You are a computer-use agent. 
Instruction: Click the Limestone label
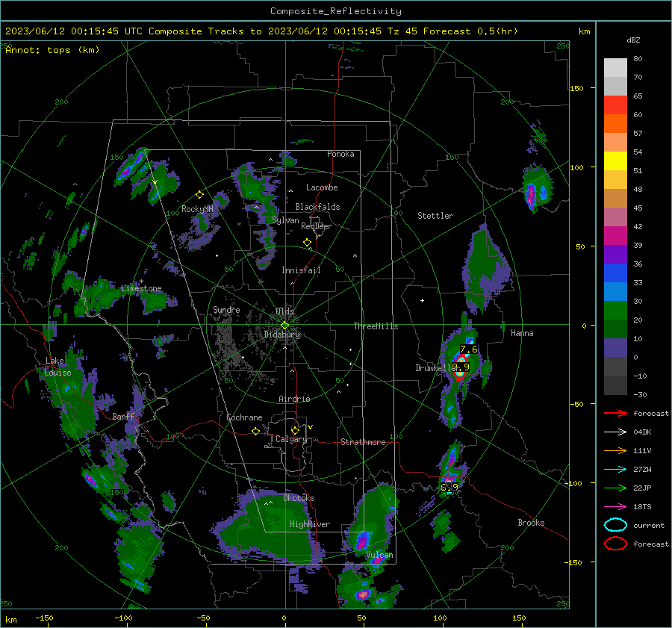[141, 288]
